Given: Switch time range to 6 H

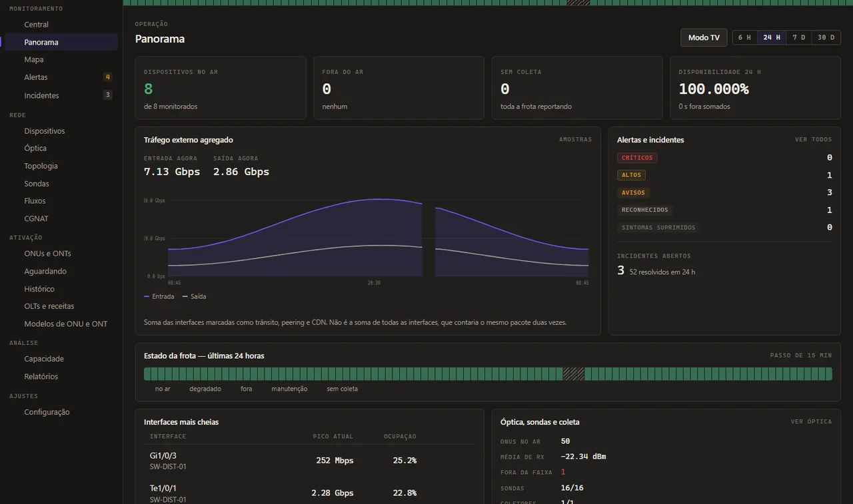Looking at the screenshot, I should pos(744,37).
